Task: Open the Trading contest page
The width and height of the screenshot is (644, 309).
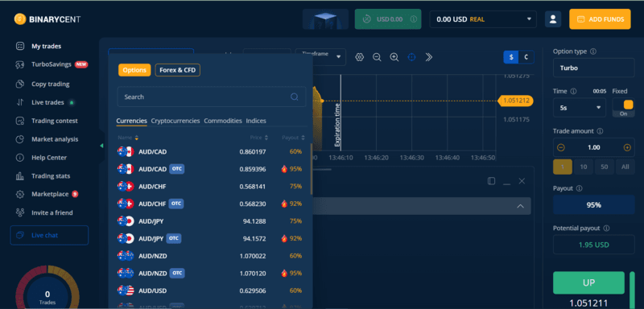Action: coord(54,121)
